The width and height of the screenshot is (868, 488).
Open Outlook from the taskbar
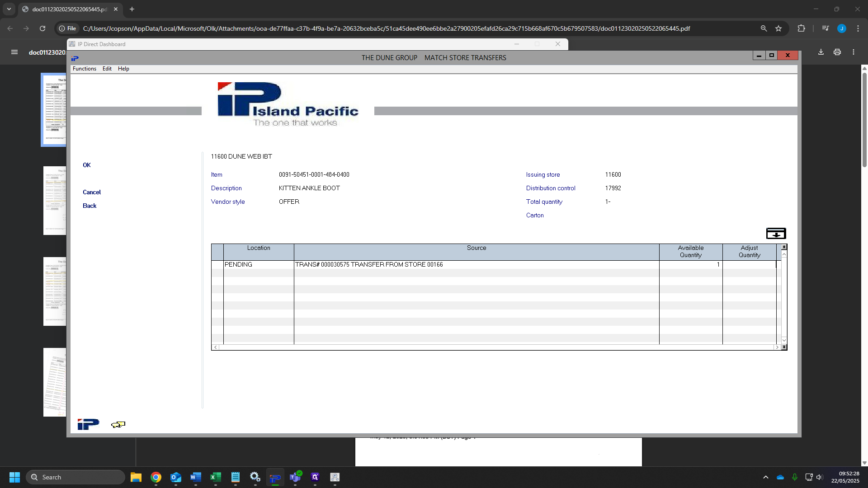click(176, 477)
